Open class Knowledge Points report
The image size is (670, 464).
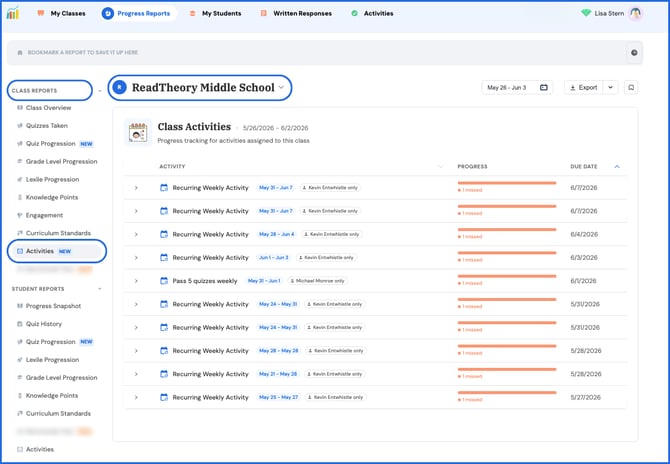(52, 197)
